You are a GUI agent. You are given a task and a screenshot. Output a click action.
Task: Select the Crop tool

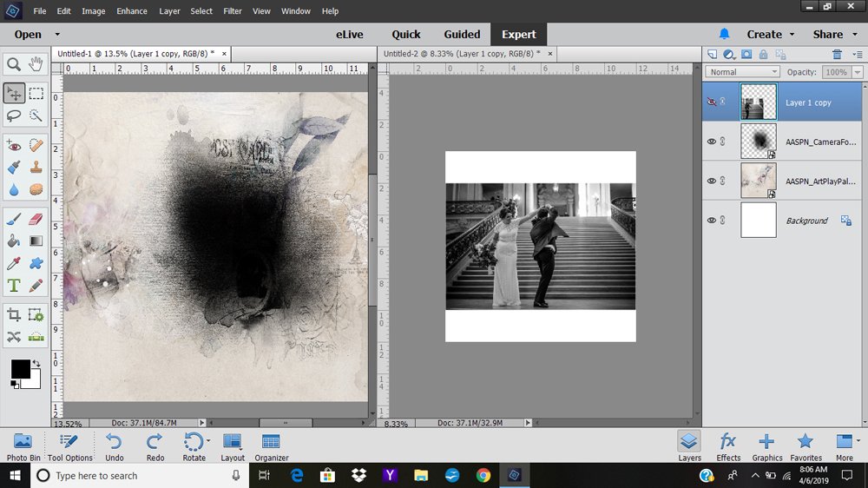tap(14, 315)
